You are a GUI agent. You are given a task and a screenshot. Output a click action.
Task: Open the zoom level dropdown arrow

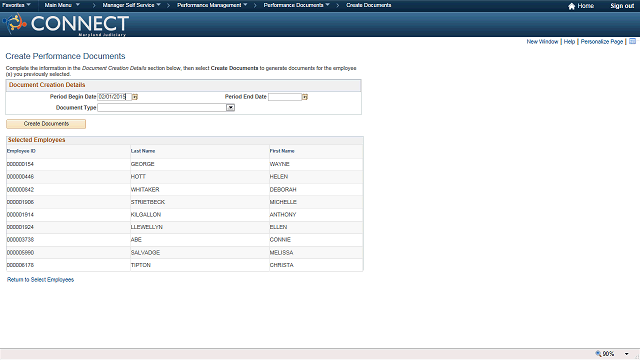(x=627, y=354)
